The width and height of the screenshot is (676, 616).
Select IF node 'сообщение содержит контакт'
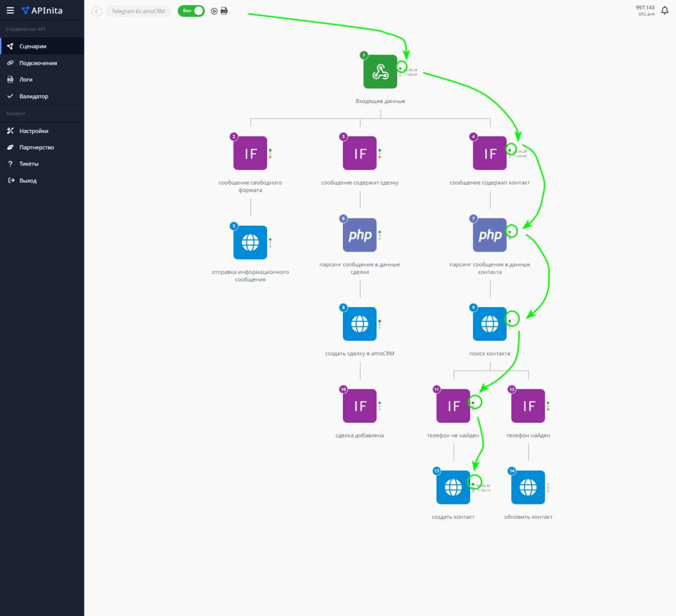point(489,153)
